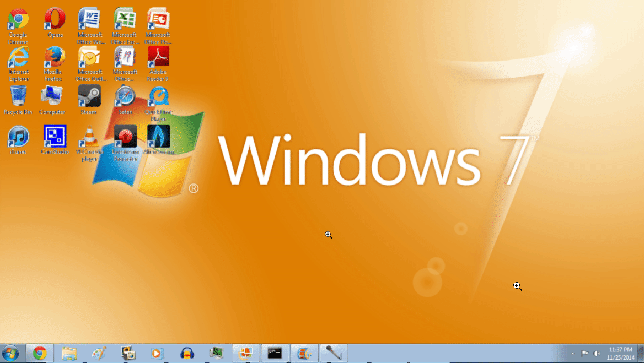The width and height of the screenshot is (644, 363).
Task: Select the Adobe Reader 9 shortcut
Action: 158,64
